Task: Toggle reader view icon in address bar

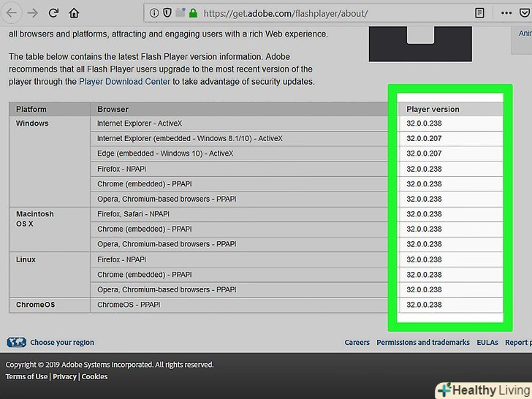Action: [x=479, y=13]
